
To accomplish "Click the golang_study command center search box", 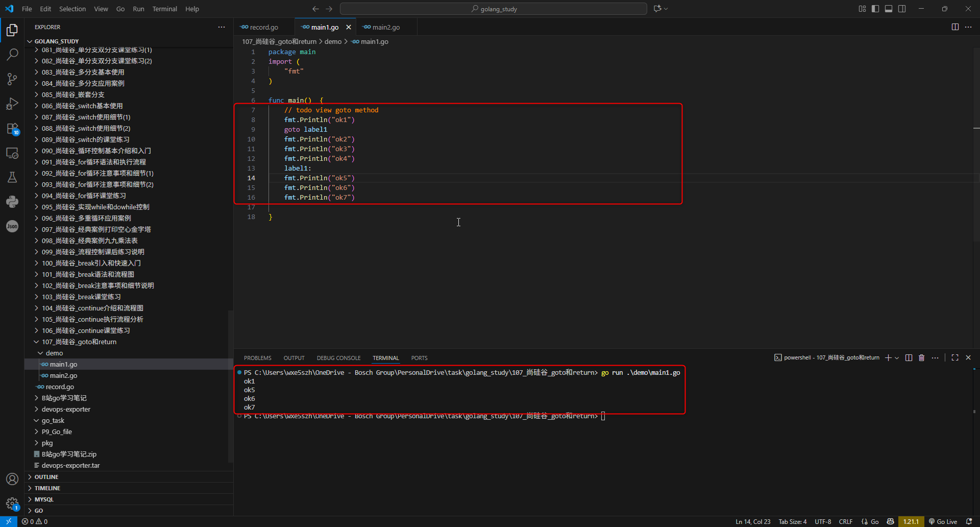I will coord(494,9).
